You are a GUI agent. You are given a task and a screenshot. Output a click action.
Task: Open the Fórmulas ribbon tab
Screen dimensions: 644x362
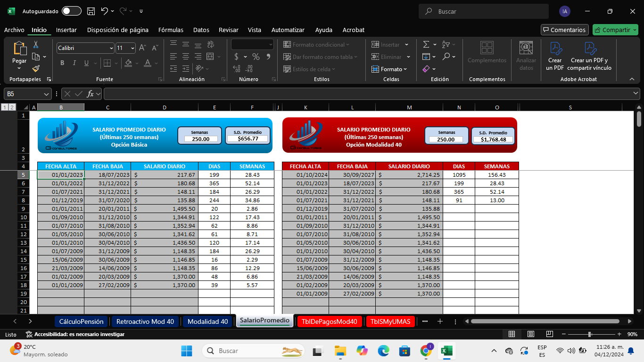171,30
